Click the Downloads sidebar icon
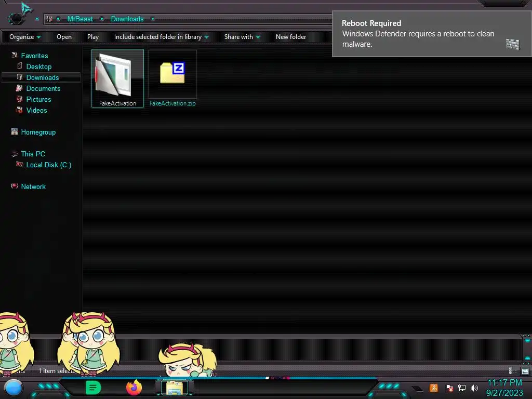The height and width of the screenshot is (399, 532). 20,77
